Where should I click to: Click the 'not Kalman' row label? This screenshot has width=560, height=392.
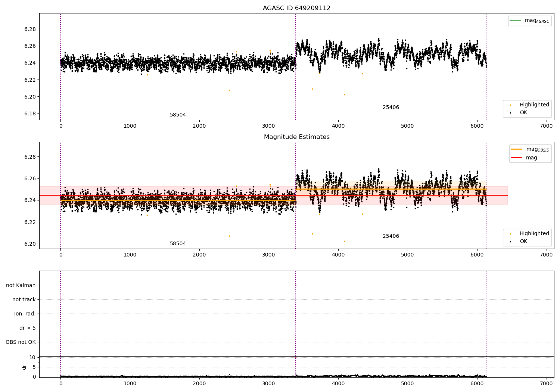tap(21, 285)
